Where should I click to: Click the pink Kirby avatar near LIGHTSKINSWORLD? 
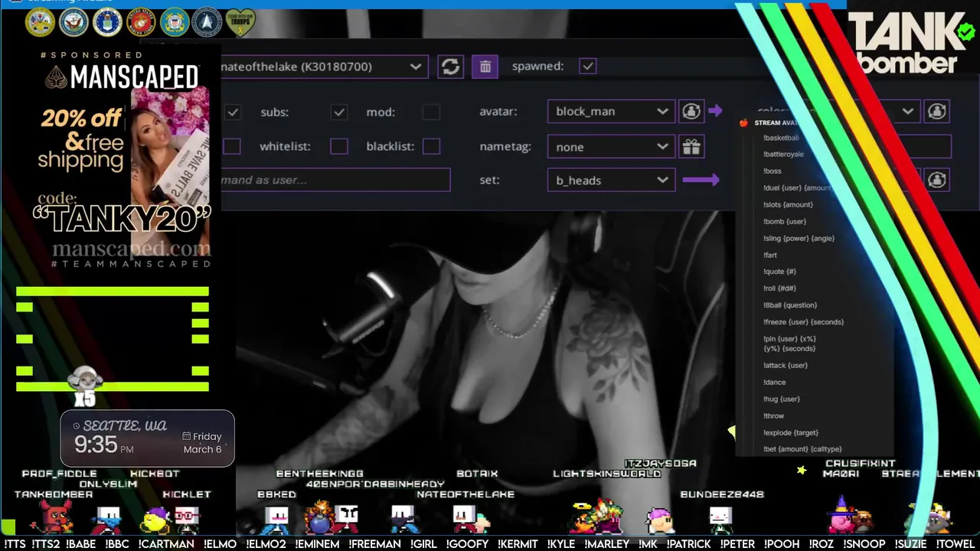(660, 521)
